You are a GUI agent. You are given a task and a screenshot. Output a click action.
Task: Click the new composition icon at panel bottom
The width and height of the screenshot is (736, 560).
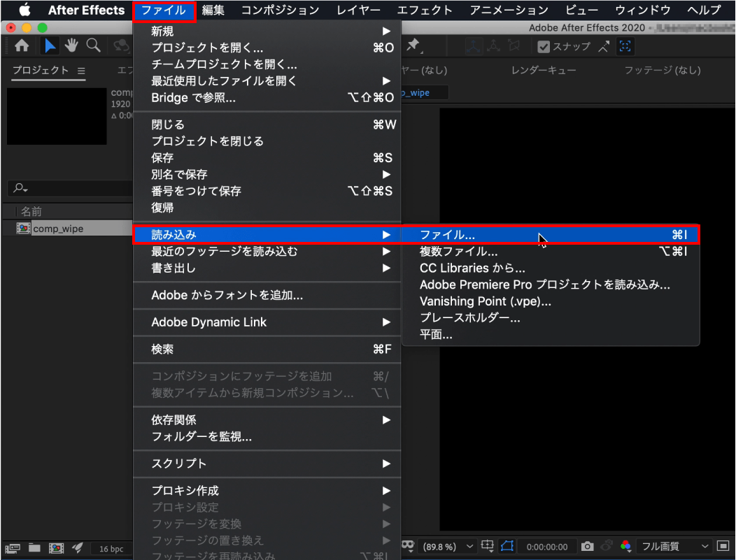55,547
